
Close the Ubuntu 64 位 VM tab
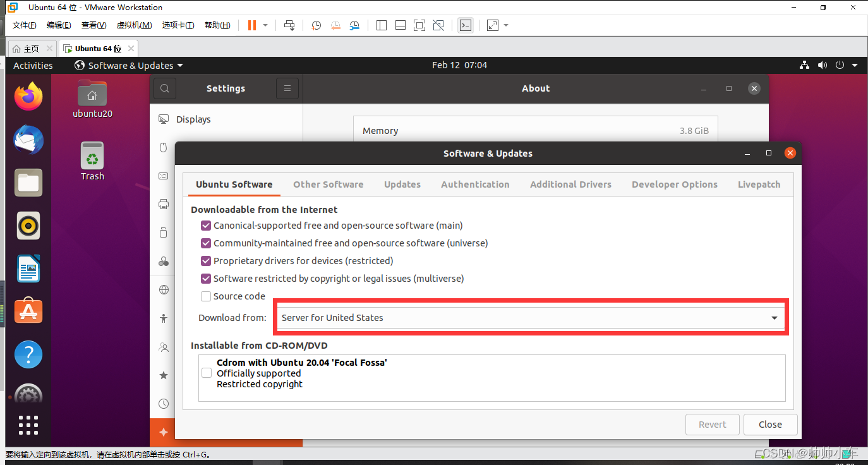(x=131, y=49)
